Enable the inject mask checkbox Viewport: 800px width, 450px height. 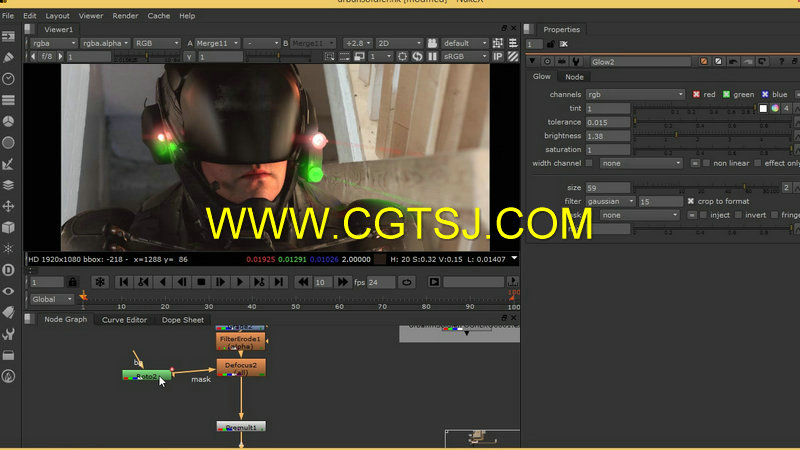703,215
